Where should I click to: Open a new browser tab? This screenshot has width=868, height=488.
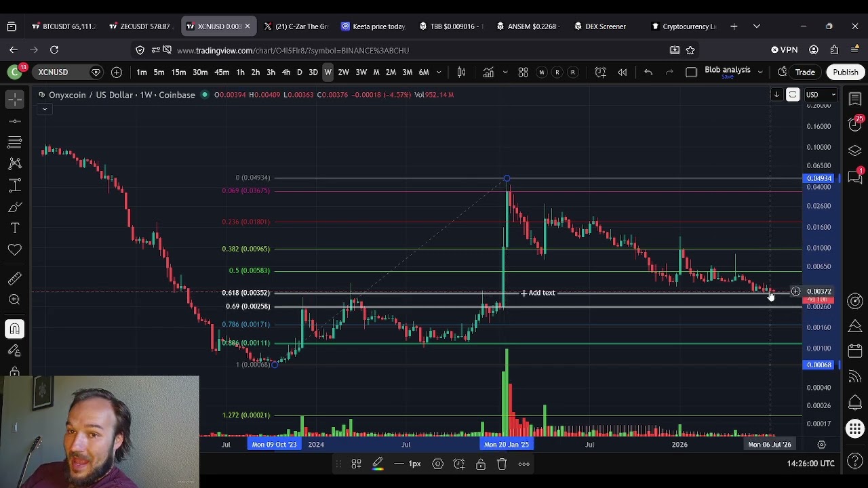point(734,26)
